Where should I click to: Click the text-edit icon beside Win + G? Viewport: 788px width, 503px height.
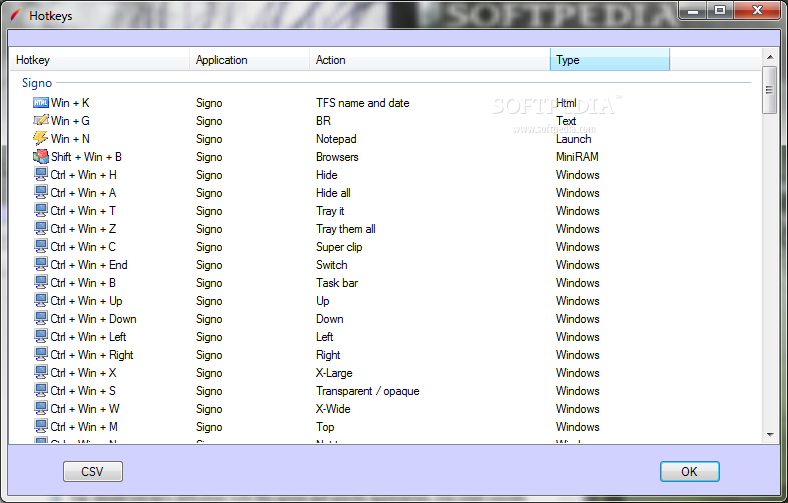[41, 121]
